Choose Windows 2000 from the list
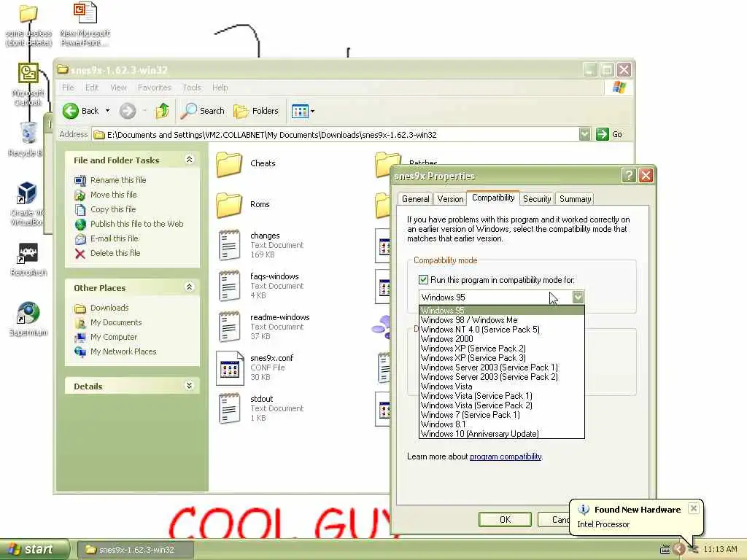The width and height of the screenshot is (747, 560). tap(502, 339)
